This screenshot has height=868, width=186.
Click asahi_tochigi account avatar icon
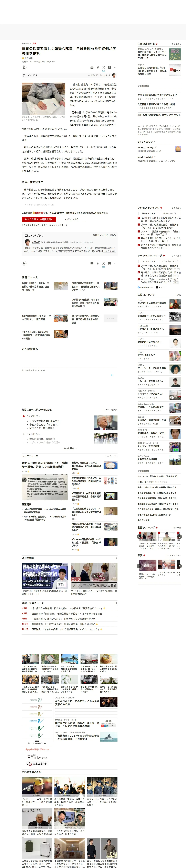(x=178, y=149)
